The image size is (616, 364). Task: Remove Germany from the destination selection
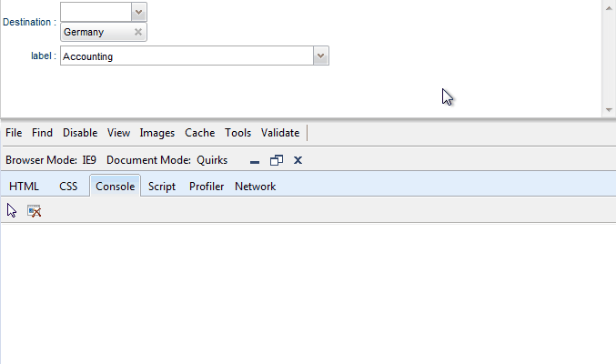tap(138, 32)
